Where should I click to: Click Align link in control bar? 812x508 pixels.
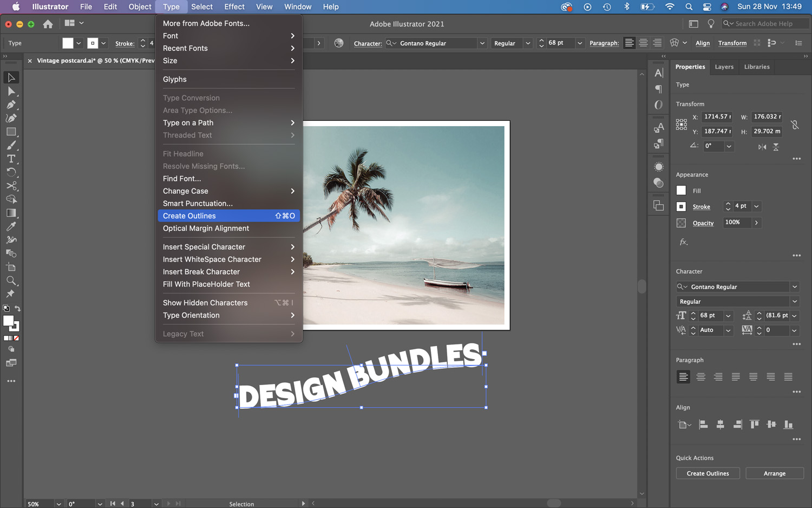(x=703, y=43)
